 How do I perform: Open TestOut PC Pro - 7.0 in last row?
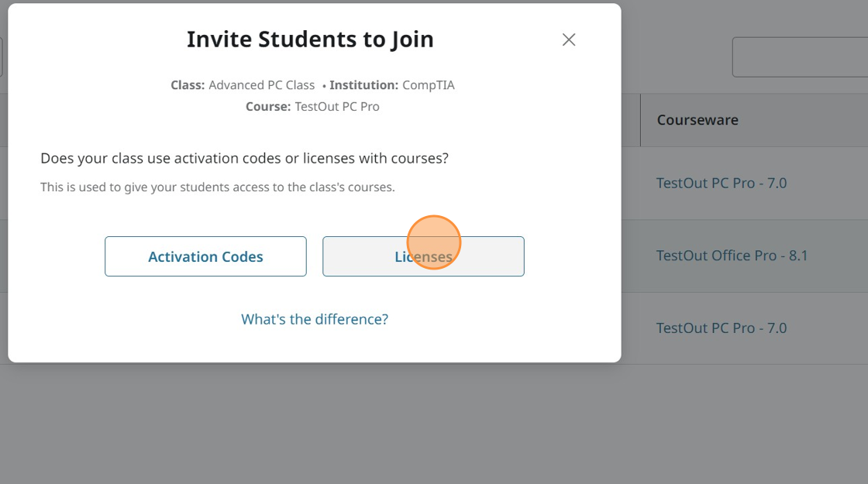721,328
